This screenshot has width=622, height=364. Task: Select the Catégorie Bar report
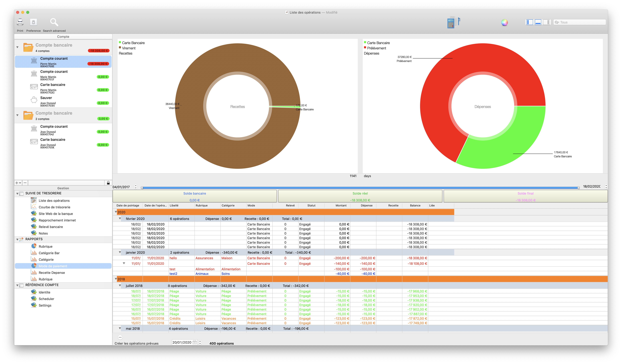49,253
